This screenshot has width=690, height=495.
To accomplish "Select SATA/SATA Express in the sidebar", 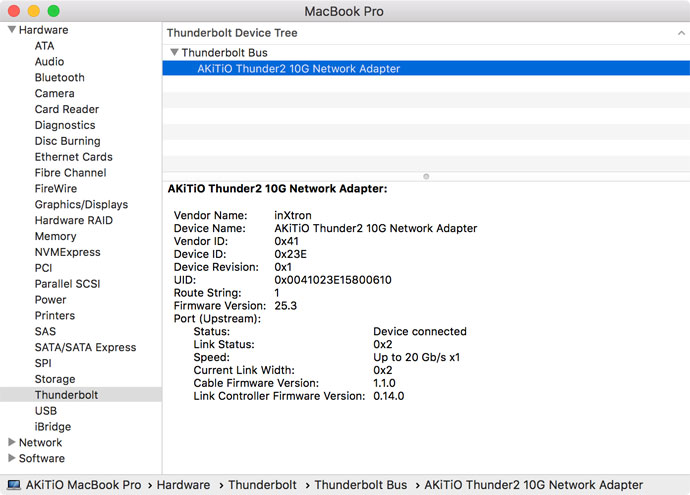I will click(x=85, y=347).
